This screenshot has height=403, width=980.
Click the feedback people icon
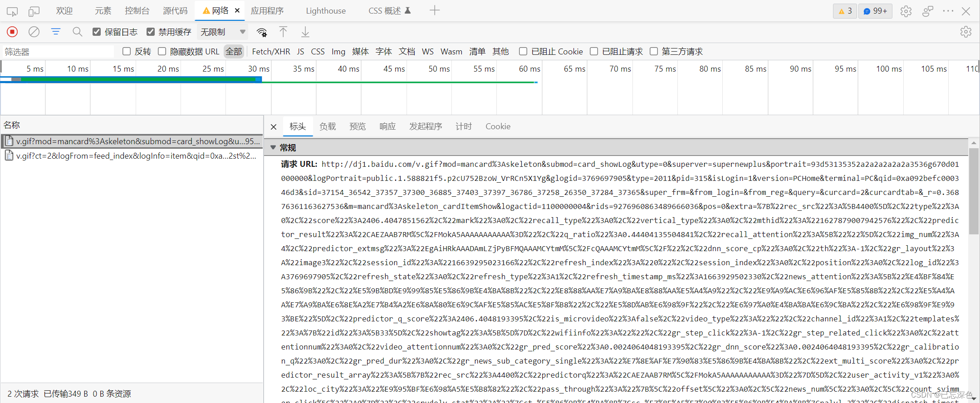click(x=928, y=11)
